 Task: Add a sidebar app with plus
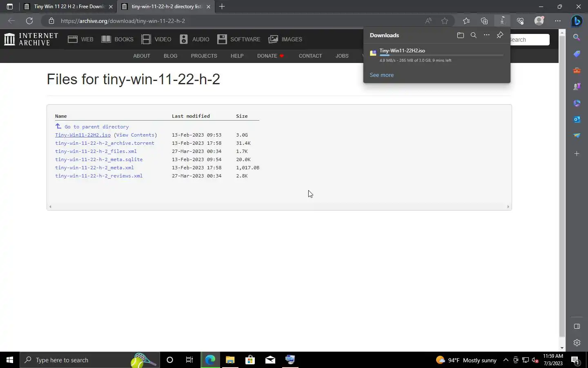pyautogui.click(x=577, y=154)
